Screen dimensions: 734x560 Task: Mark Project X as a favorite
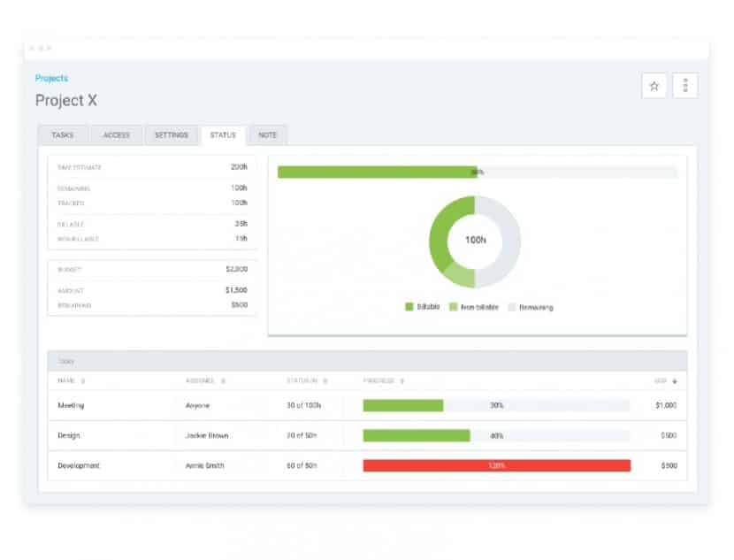click(654, 86)
